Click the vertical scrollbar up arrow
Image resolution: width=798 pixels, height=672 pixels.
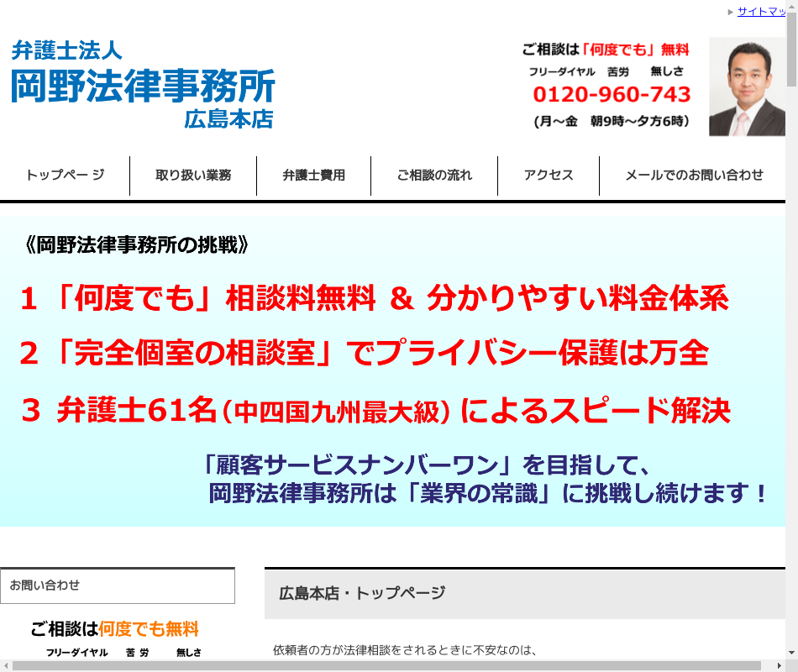[x=791, y=7]
